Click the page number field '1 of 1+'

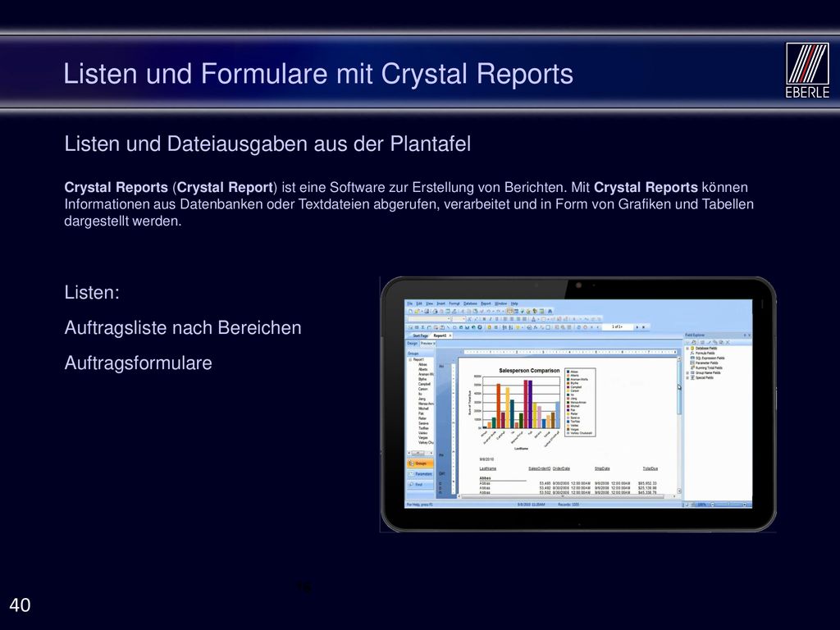click(x=618, y=326)
